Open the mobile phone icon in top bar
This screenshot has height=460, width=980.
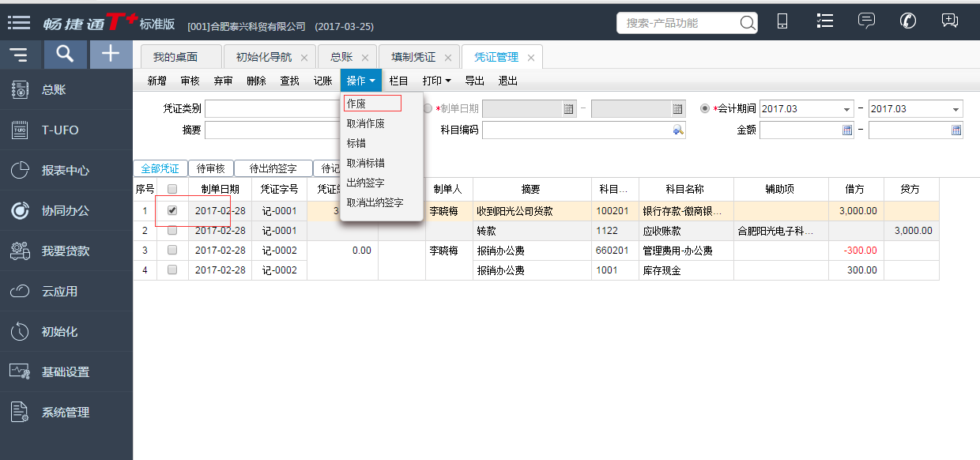[x=782, y=21]
